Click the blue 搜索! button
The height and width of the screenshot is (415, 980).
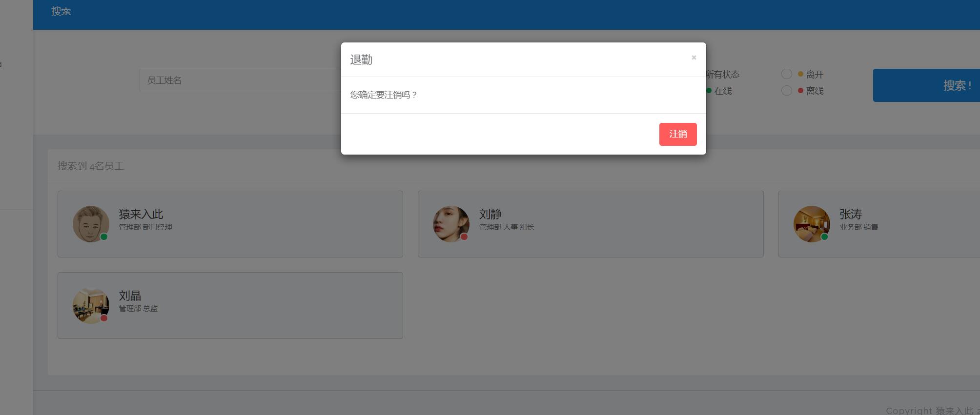click(926, 85)
